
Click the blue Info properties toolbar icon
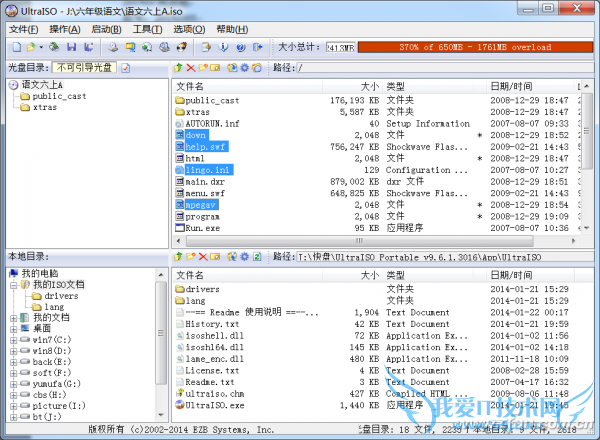(223, 47)
